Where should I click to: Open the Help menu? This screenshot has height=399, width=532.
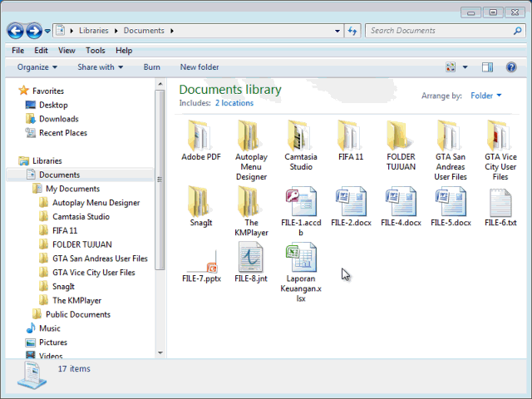tap(124, 51)
